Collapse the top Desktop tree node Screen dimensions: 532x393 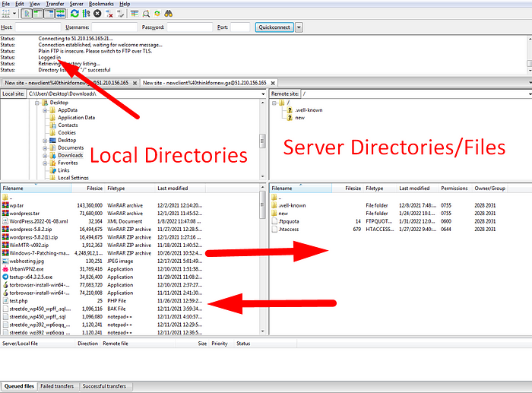click(x=36, y=103)
